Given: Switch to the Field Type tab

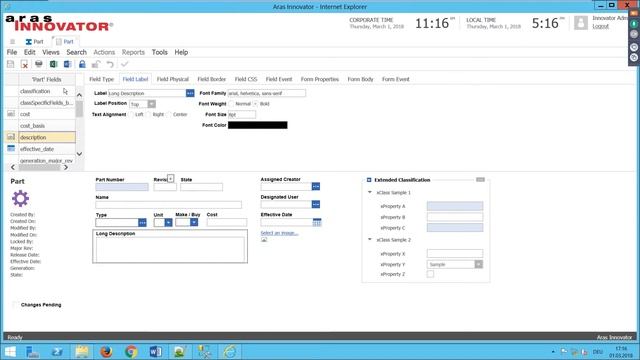Looking at the screenshot, I should (x=102, y=79).
